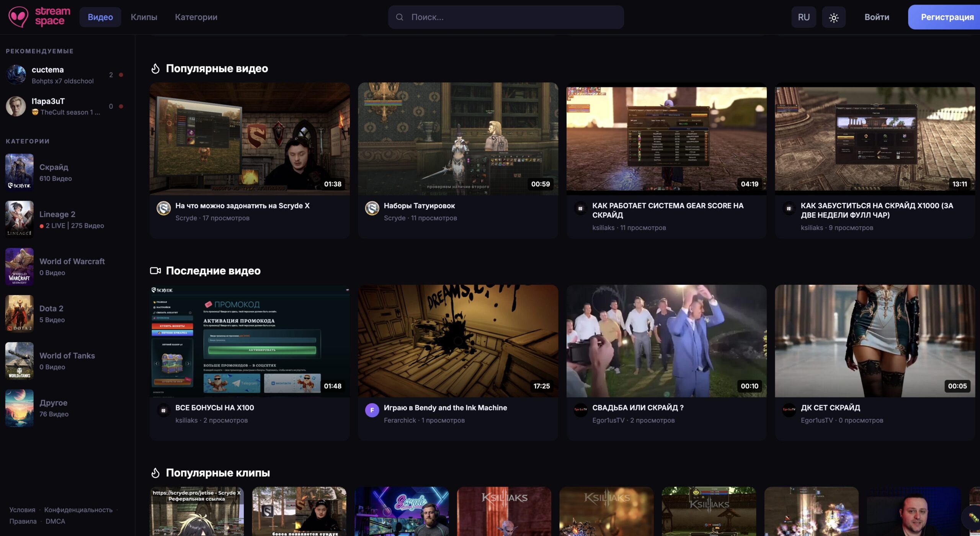
Task: Click 'Scryde · 17 просмотров' text
Action: pos(212,218)
